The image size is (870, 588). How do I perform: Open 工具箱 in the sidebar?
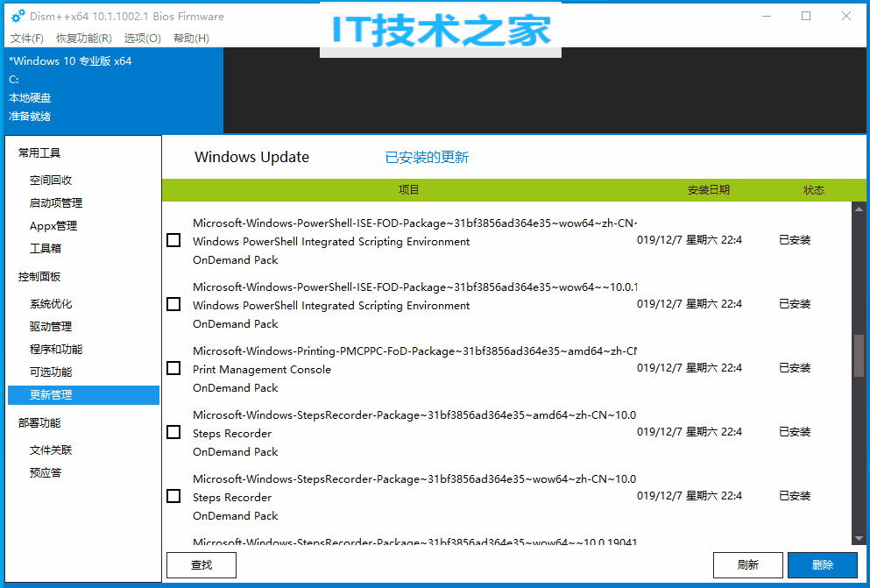45,248
